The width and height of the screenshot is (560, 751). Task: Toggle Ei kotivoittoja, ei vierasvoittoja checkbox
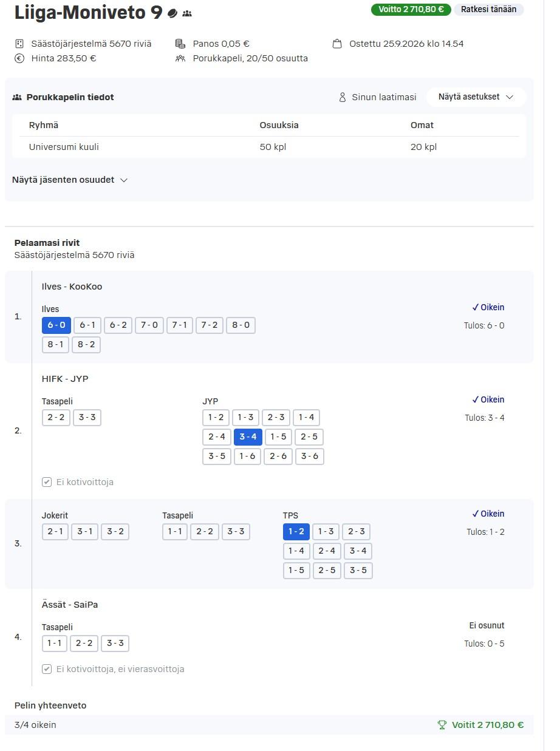(x=47, y=669)
